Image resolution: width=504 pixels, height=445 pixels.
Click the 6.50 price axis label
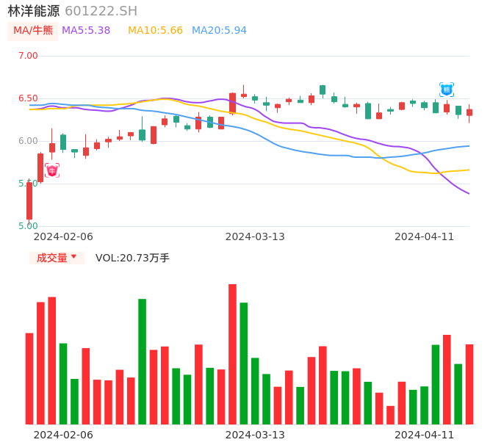click(x=28, y=98)
